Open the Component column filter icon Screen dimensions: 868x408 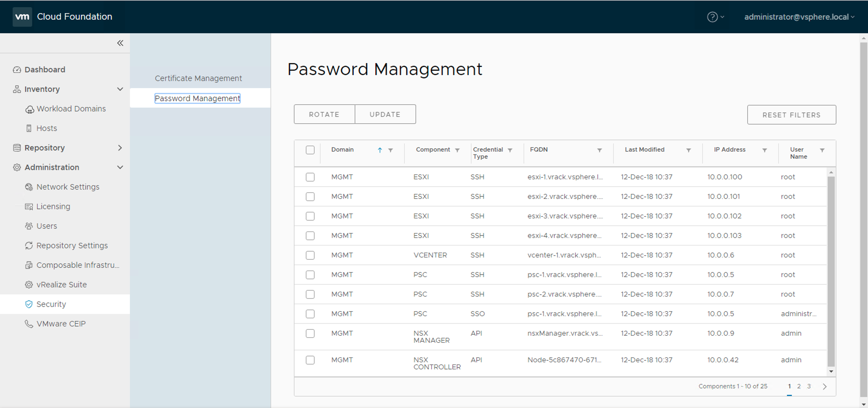pyautogui.click(x=457, y=150)
